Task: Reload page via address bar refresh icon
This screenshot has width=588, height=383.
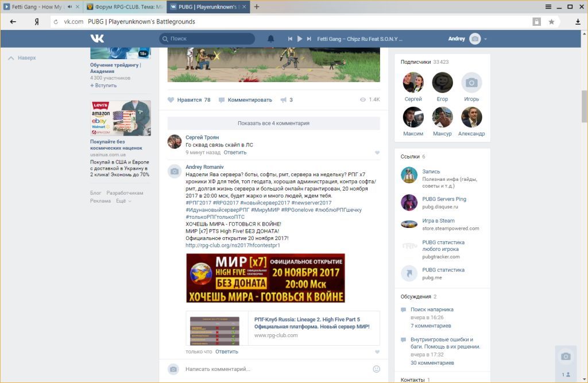Action: click(56, 22)
